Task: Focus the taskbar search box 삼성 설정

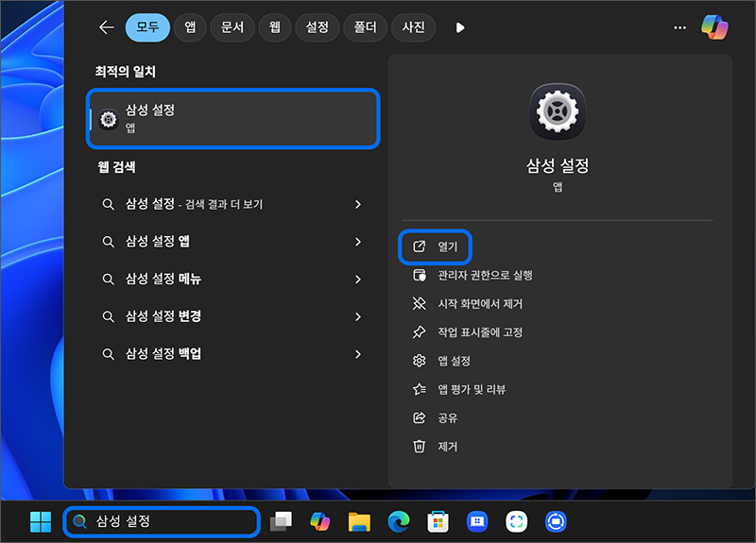Action: pyautogui.click(x=162, y=521)
